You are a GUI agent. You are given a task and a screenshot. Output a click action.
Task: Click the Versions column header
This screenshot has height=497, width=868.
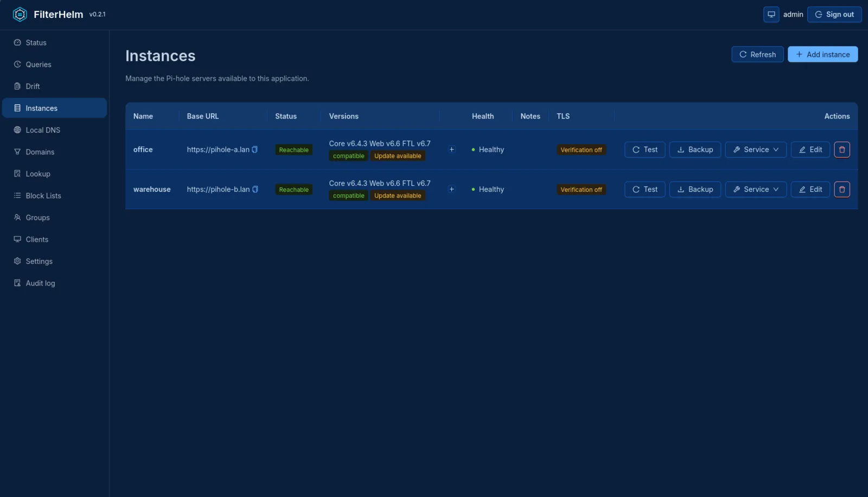click(x=343, y=116)
